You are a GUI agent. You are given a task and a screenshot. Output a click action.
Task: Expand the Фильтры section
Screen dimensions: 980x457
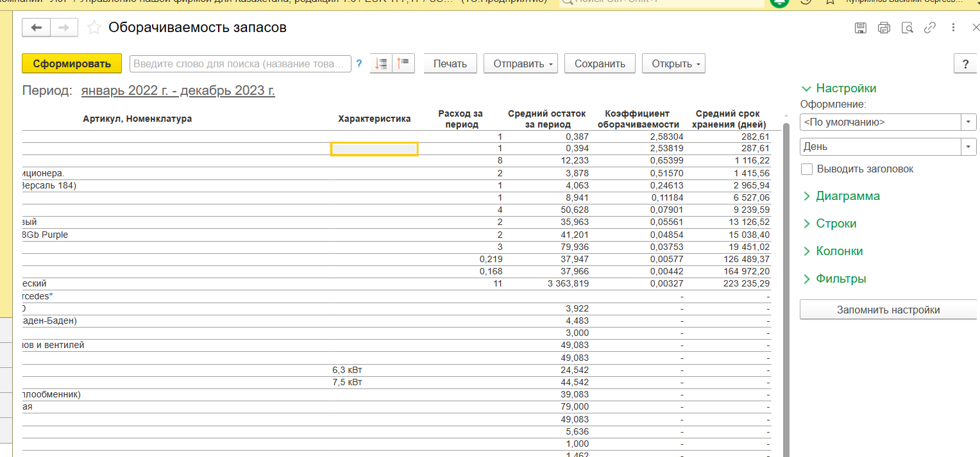(840, 279)
